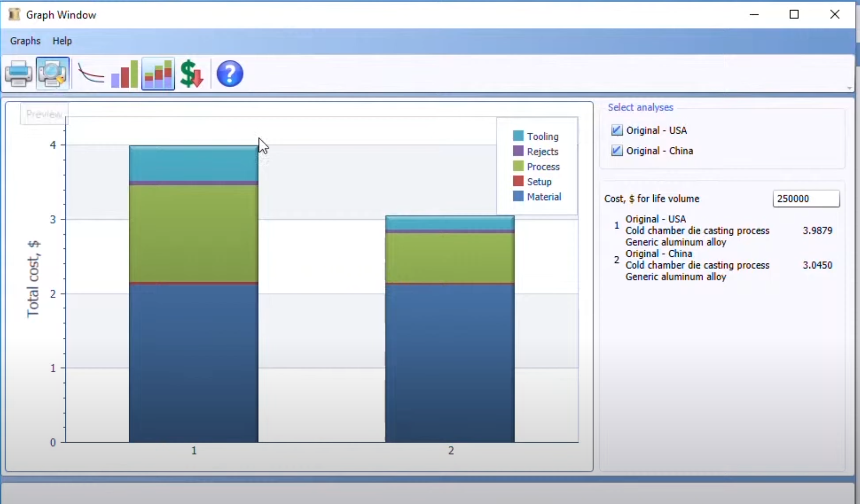Viewport: 860px width, 504px height.
Task: Click the 3.0450 cost value
Action: (817, 265)
